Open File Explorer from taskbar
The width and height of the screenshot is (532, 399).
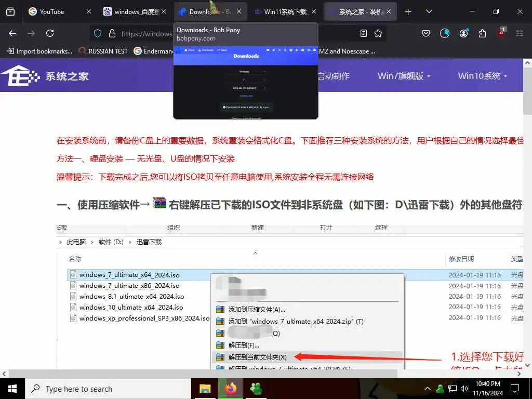click(205, 389)
